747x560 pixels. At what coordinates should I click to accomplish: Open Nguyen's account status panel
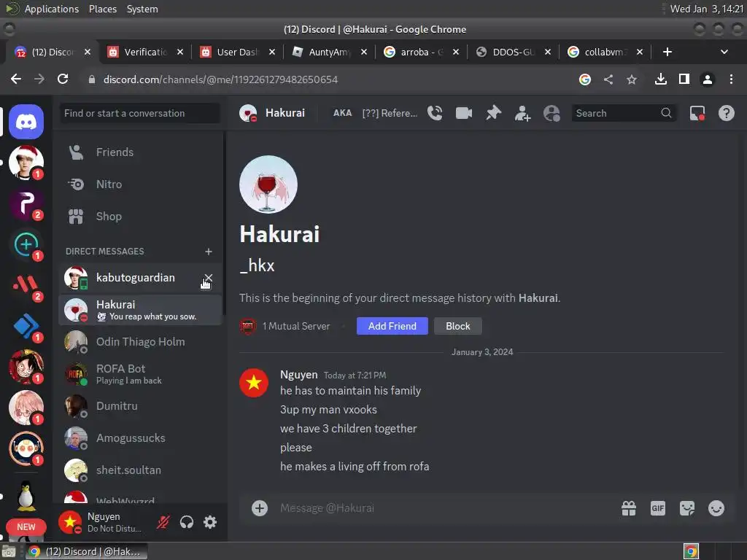[101, 522]
